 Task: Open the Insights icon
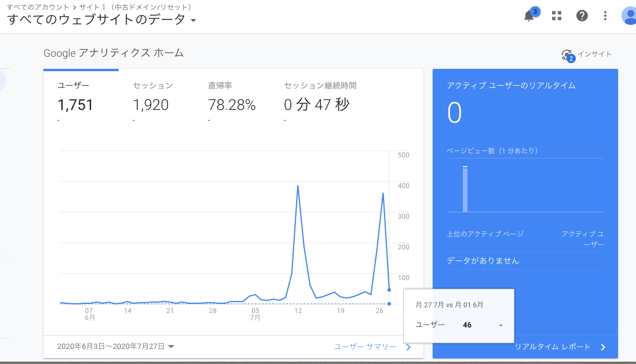[x=567, y=55]
